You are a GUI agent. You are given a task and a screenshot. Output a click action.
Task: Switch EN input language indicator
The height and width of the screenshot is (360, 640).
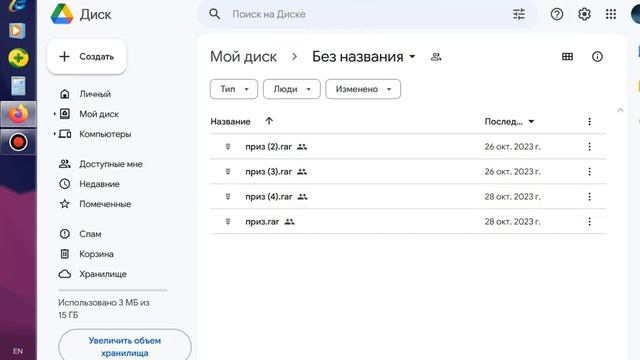tap(18, 351)
